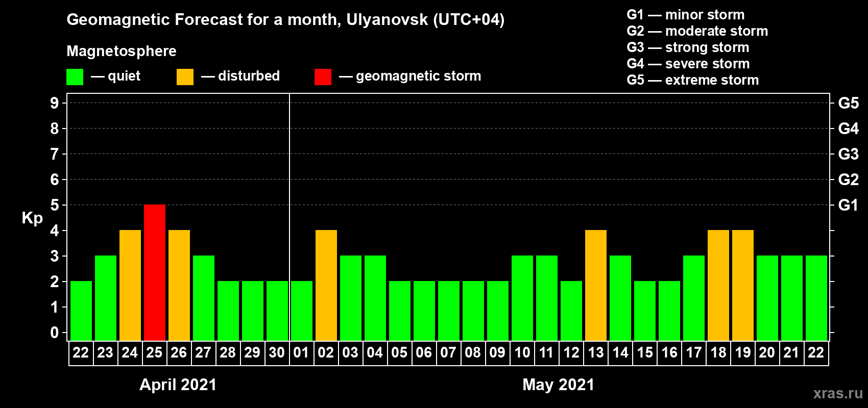
Task: Click the '— disturbed' legend label
Action: (x=240, y=76)
